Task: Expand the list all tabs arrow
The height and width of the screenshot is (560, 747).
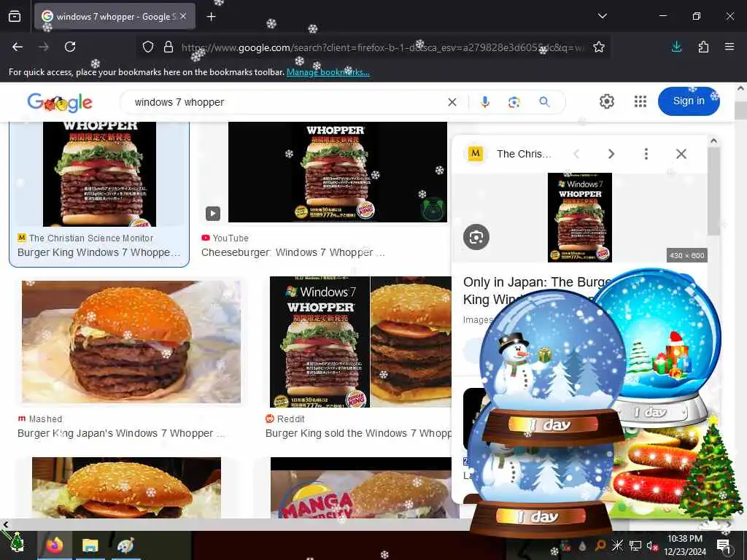Action: [x=602, y=16]
